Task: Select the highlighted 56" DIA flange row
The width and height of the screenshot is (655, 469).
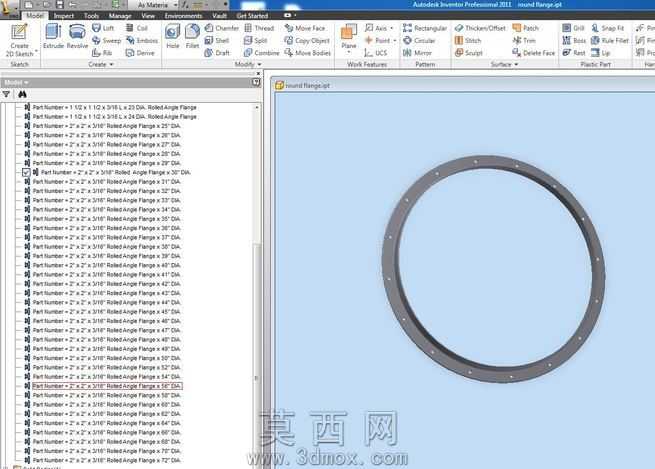Action: (107, 386)
